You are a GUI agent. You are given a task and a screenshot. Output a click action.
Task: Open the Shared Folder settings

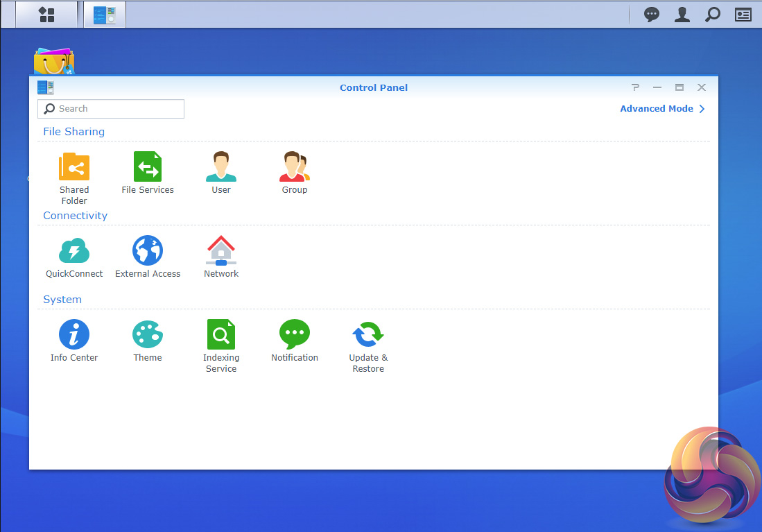(74, 178)
